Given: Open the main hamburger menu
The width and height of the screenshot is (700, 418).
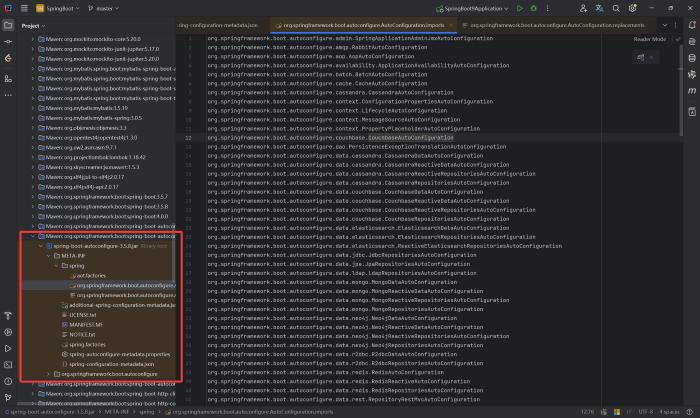Looking at the screenshot, I should click(24, 8).
